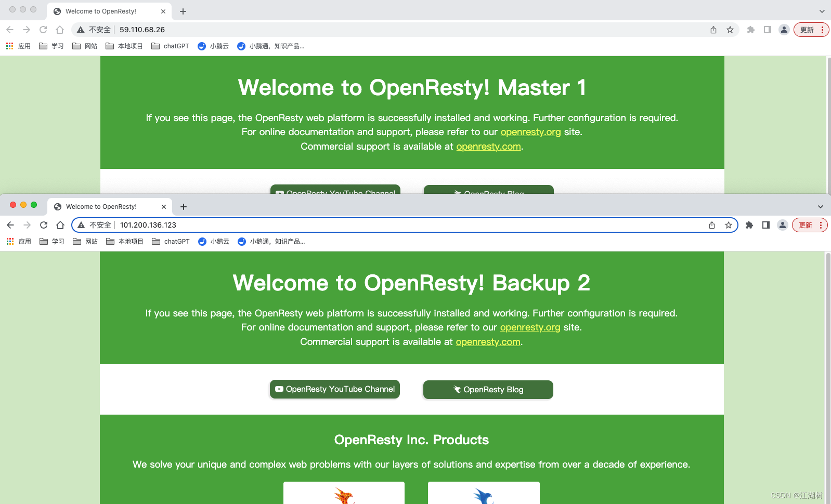Expand tab search chevron in front window
The image size is (831, 504).
(821, 207)
